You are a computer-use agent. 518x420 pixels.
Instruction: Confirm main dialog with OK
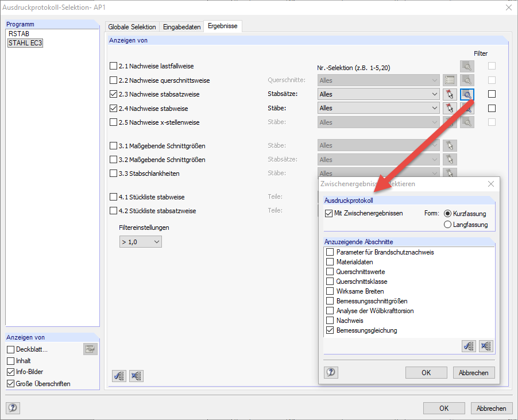click(444, 408)
